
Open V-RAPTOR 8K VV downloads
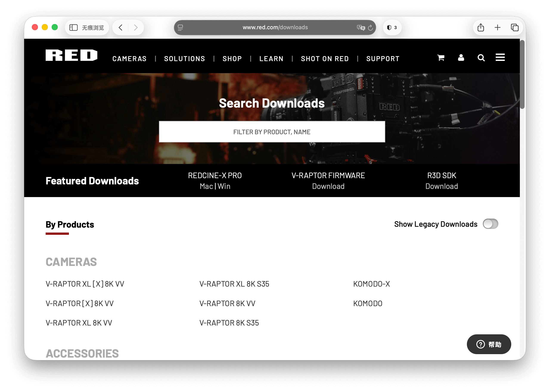[227, 303]
